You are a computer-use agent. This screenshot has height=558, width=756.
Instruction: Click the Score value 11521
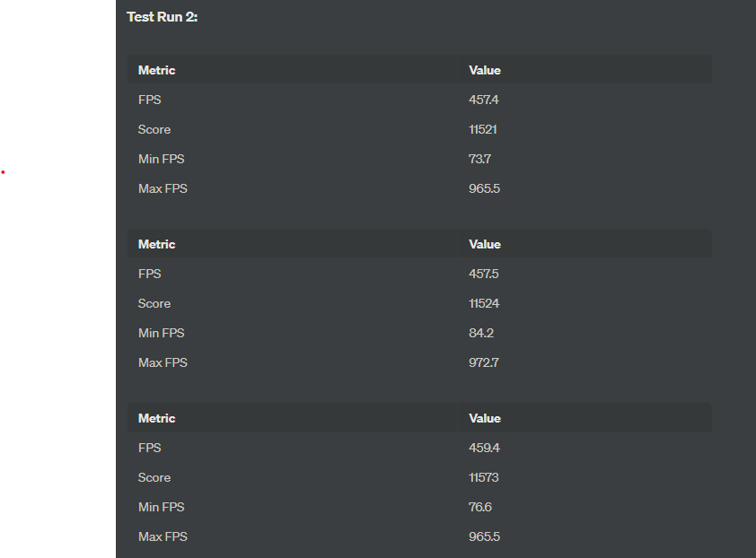483,129
